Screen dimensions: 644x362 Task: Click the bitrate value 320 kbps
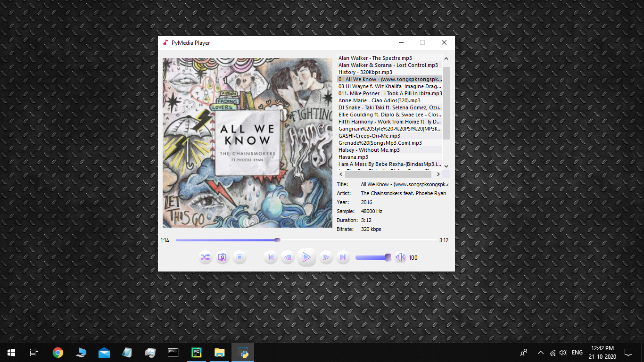pos(371,229)
